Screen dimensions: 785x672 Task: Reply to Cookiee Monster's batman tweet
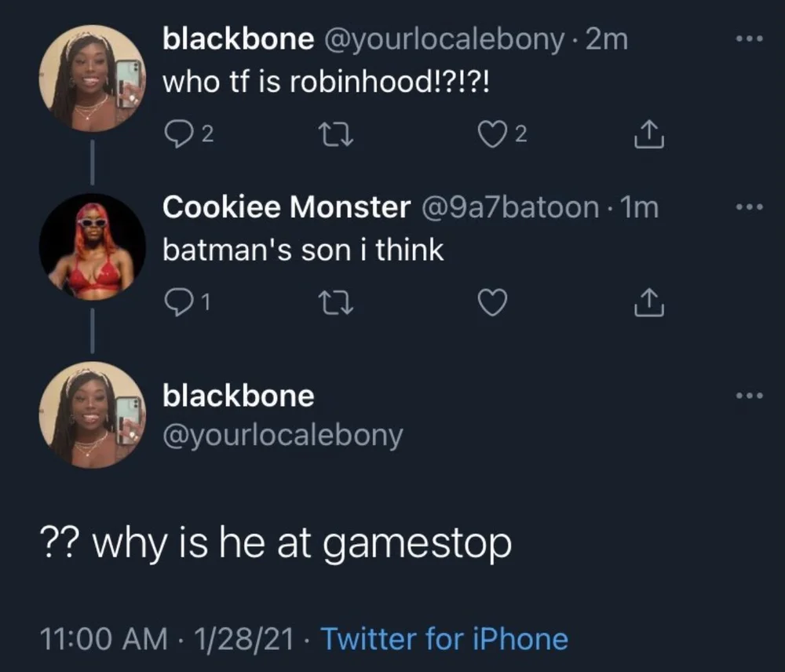click(x=177, y=302)
